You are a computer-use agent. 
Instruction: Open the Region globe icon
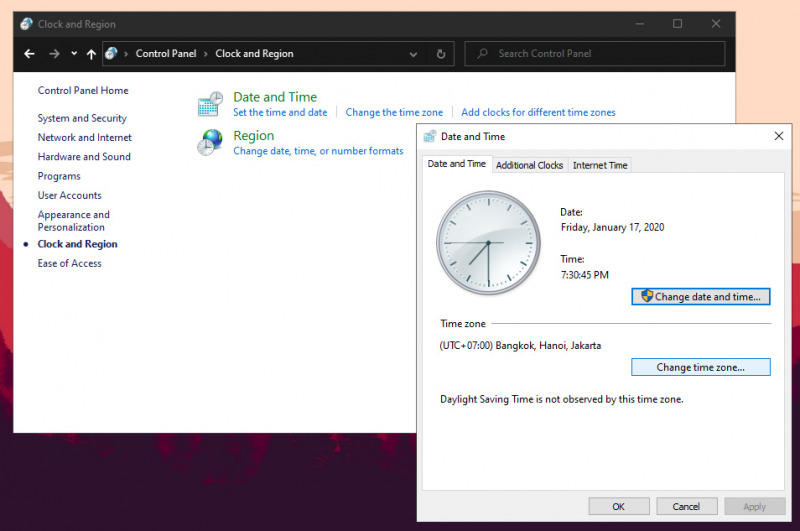pos(210,142)
